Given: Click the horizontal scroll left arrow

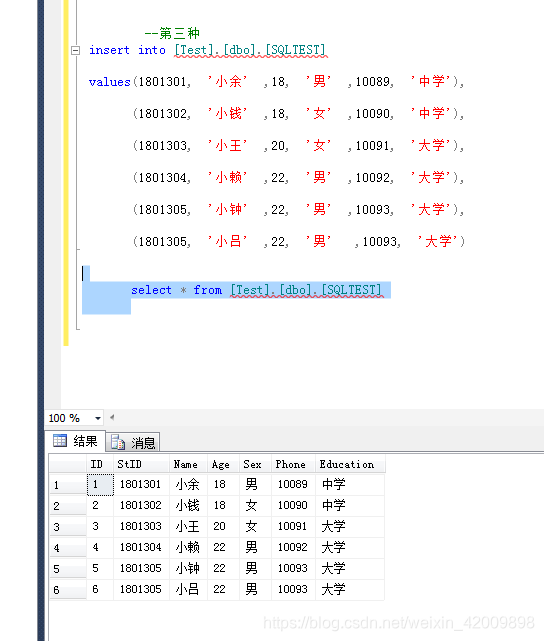Looking at the screenshot, I should [112, 417].
